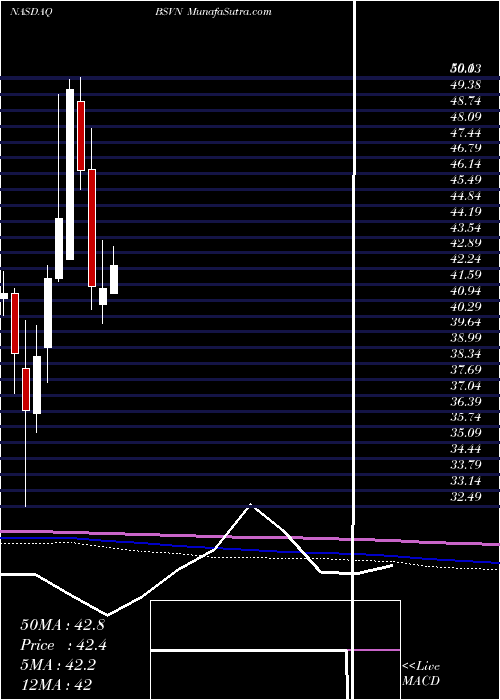The height and width of the screenshot is (700, 500).
Task: Click the 37.04 price axis label
Action: (x=466, y=386)
